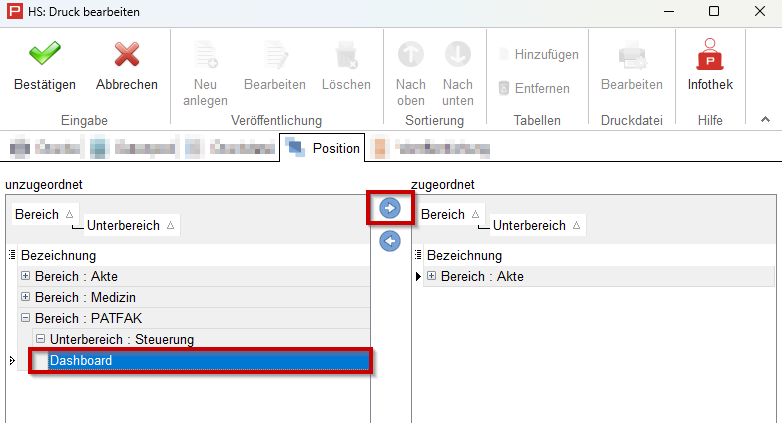This screenshot has height=423, width=782.
Task: Switch to the Position tab
Action: (323, 148)
